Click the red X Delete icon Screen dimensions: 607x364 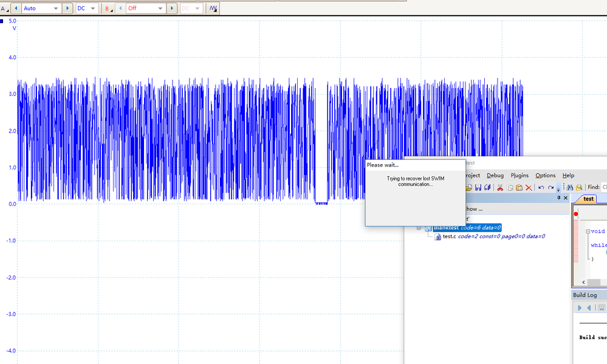tap(529, 187)
